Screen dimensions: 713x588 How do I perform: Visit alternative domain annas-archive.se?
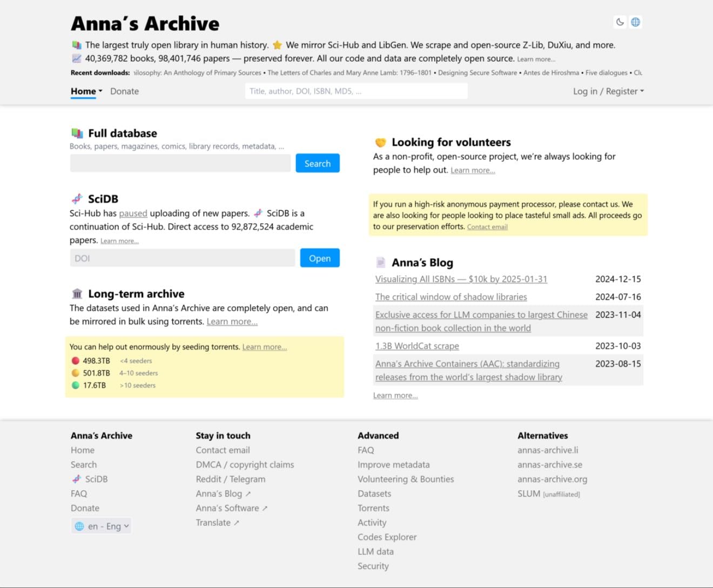point(550,465)
